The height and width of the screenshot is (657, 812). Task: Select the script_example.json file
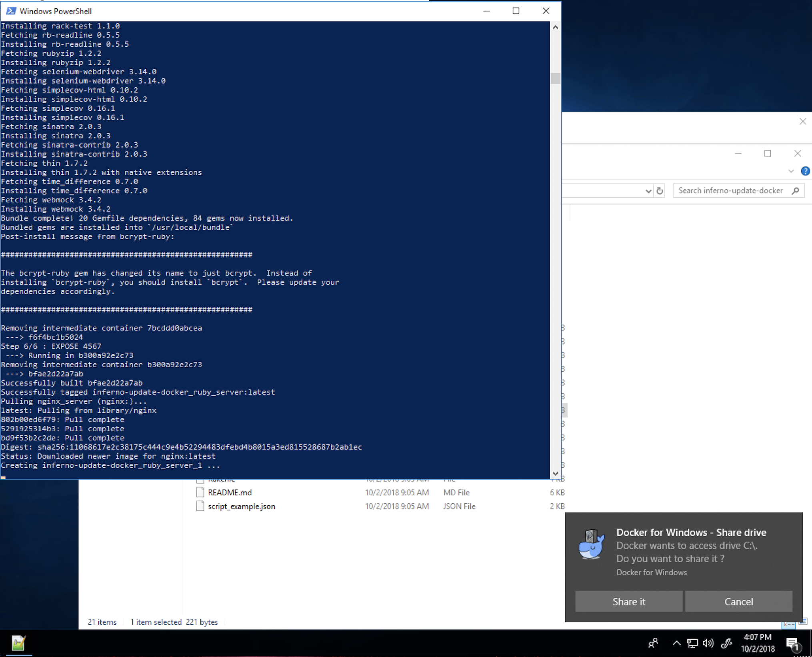241,506
